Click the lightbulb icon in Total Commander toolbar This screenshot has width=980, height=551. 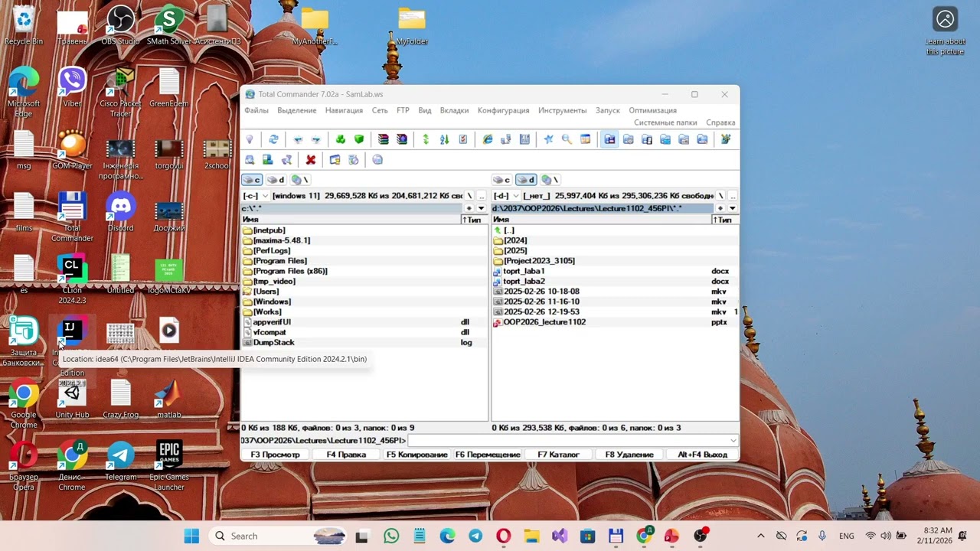click(x=250, y=139)
